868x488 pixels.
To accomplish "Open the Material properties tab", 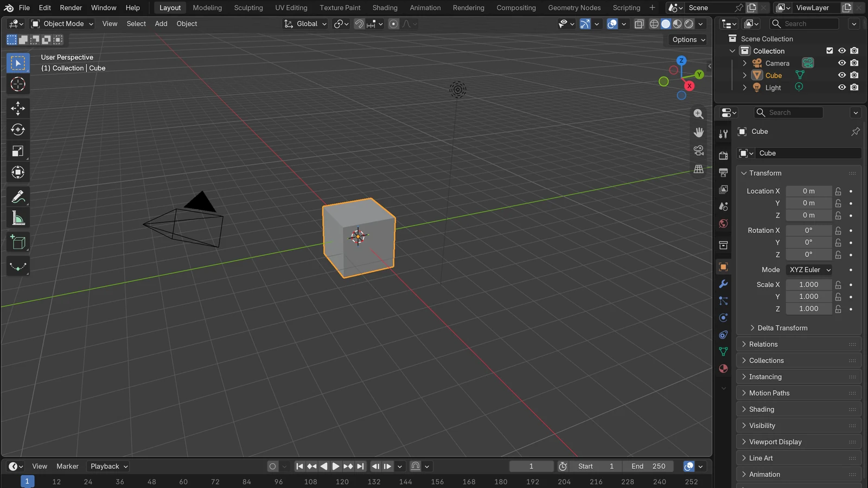I will tap(723, 369).
